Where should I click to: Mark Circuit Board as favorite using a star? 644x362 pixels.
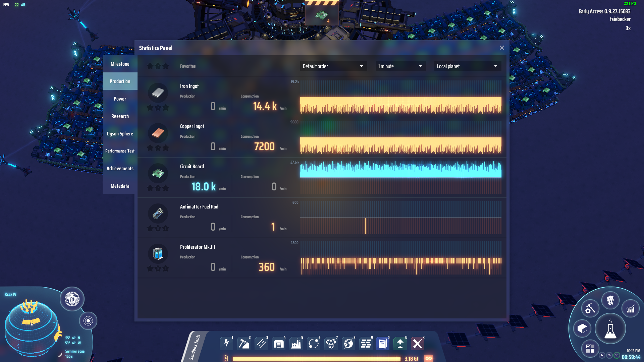[x=150, y=188]
